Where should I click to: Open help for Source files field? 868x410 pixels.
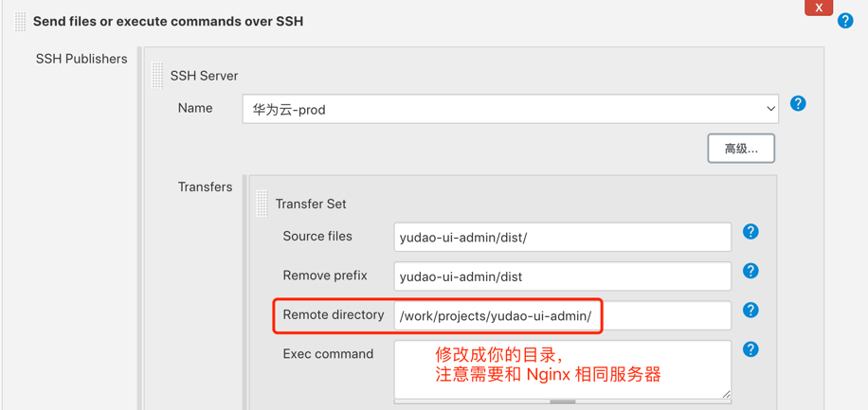pos(750,232)
